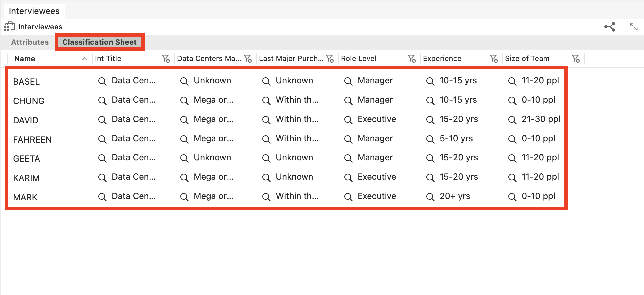Click magnifier icon in DAVID's Last Major Purchase cell
644x295 pixels.
coord(266,120)
